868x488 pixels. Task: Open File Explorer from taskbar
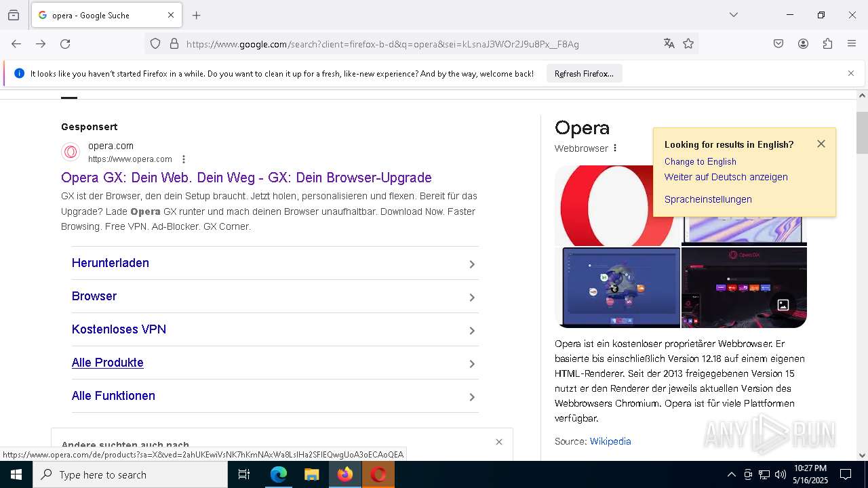[312, 474]
